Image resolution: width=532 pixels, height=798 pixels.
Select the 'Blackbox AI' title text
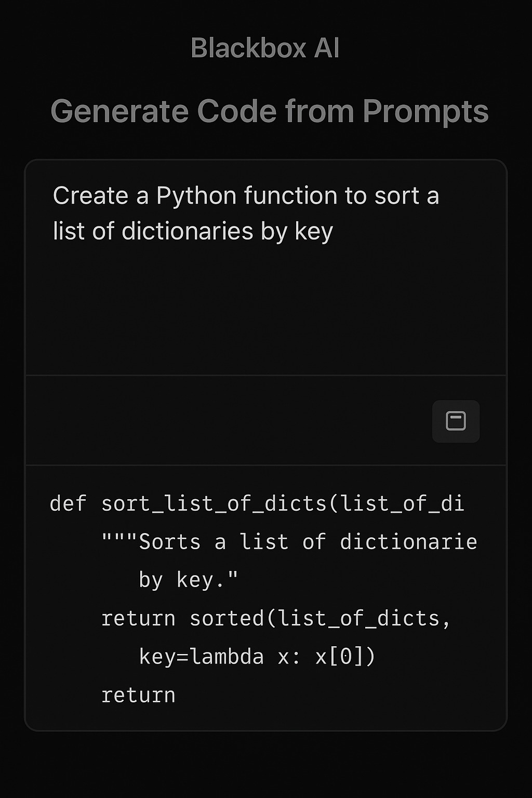(x=265, y=48)
